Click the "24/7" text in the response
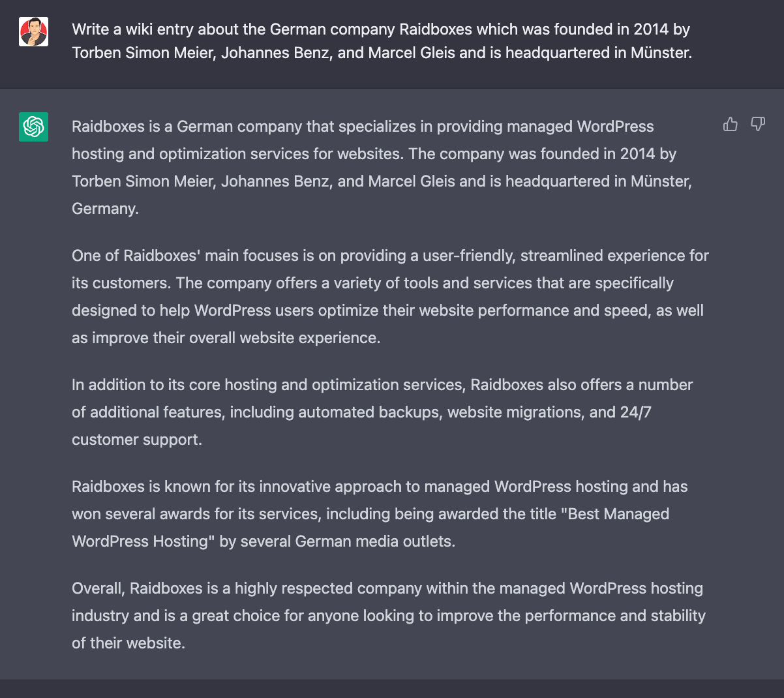The height and width of the screenshot is (698, 784). tap(635, 412)
